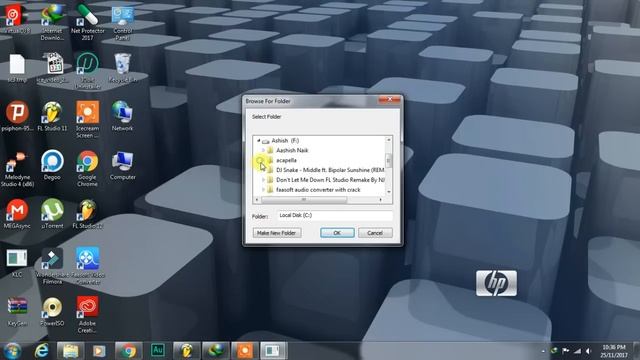This screenshot has width=640, height=360.
Task: Collapse the Ashish (F:) drive node
Action: pos(258,140)
